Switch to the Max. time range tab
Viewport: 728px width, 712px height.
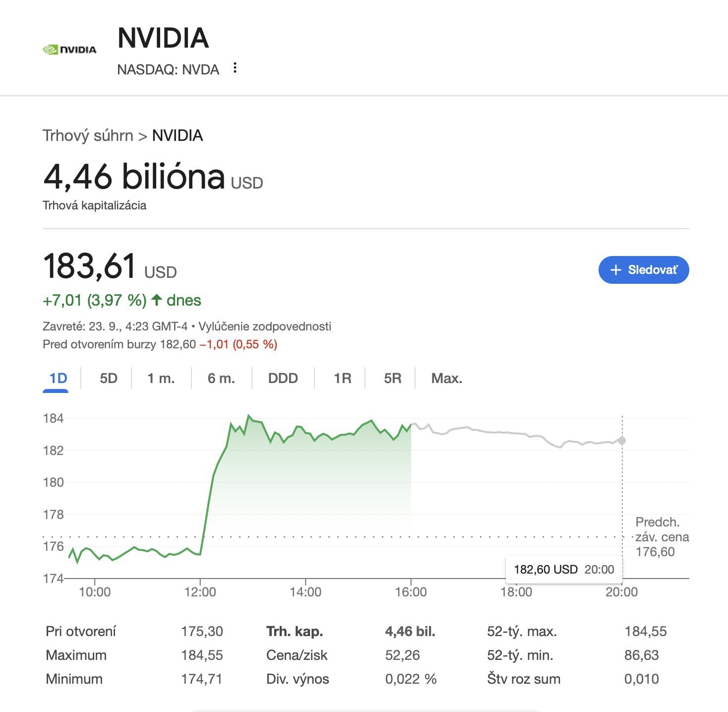[x=446, y=378]
